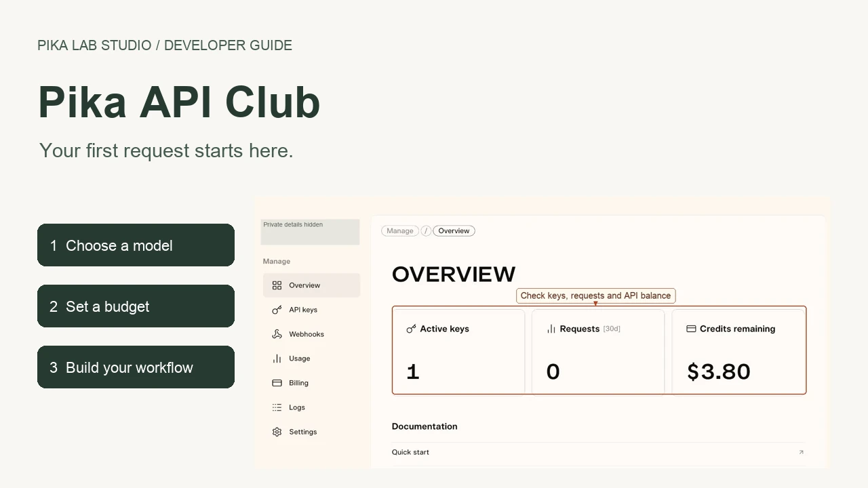Open Settings in the sidebar
The height and width of the screenshot is (488, 868).
[x=311, y=432]
